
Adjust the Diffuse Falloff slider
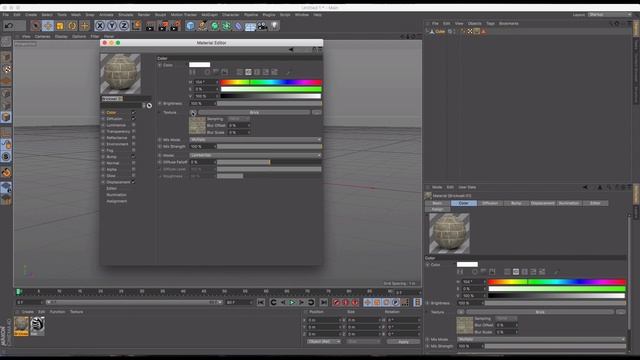[x=269, y=162]
